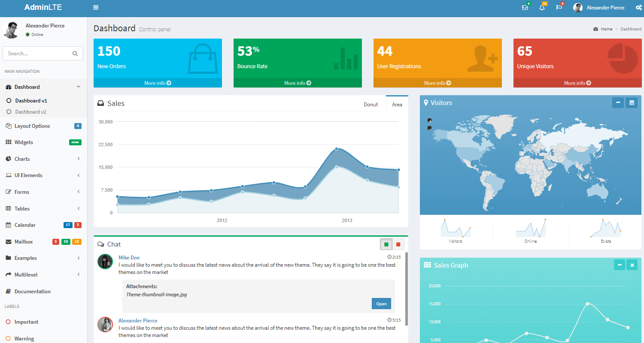The height and width of the screenshot is (343, 644).
Task: Switch Sales chart to Donut tab
Action: [x=371, y=104]
